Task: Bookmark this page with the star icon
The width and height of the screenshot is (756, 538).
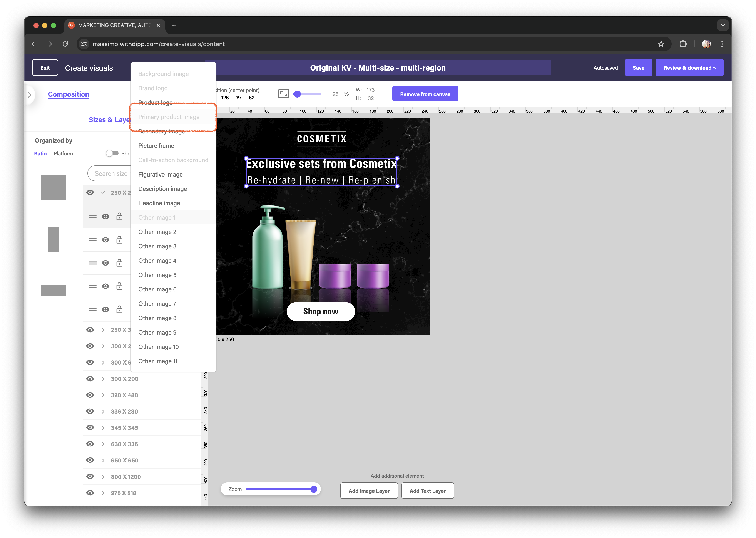Action: (661, 44)
